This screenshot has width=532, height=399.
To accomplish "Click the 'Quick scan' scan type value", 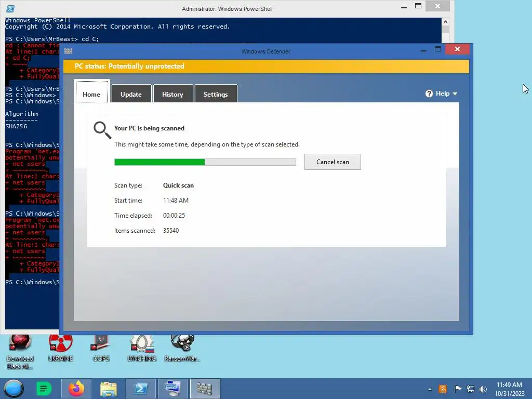I will [x=179, y=185].
